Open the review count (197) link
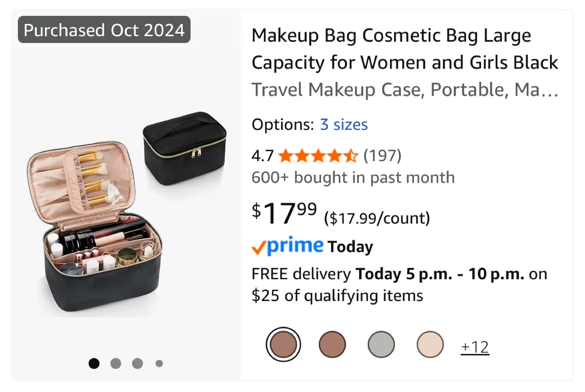The width and height of the screenshot is (585, 392). click(x=382, y=155)
